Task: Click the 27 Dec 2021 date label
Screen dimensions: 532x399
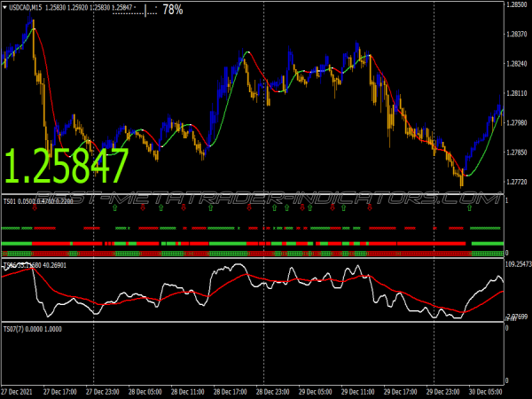Action: click(17, 392)
